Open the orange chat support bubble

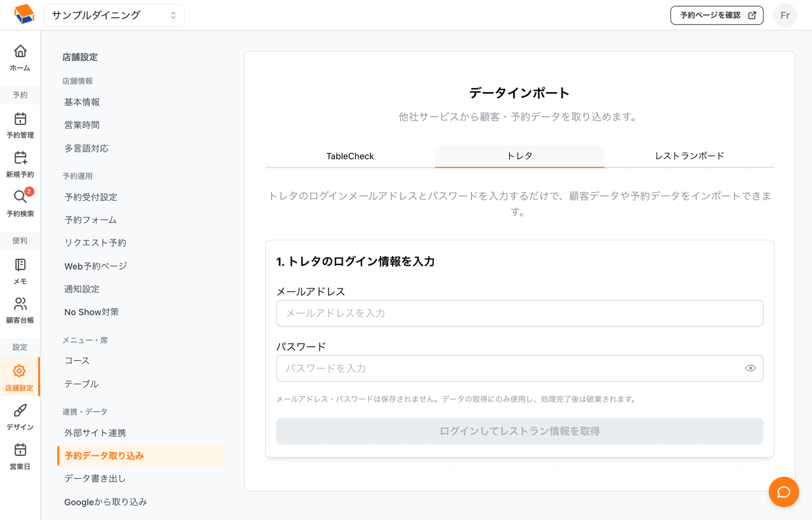(x=783, y=492)
